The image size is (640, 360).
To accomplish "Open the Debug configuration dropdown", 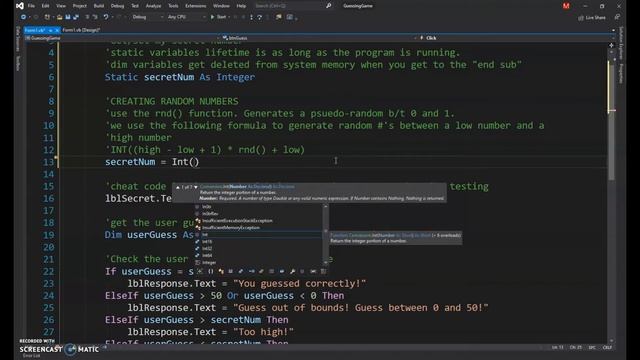I will [x=147, y=17].
